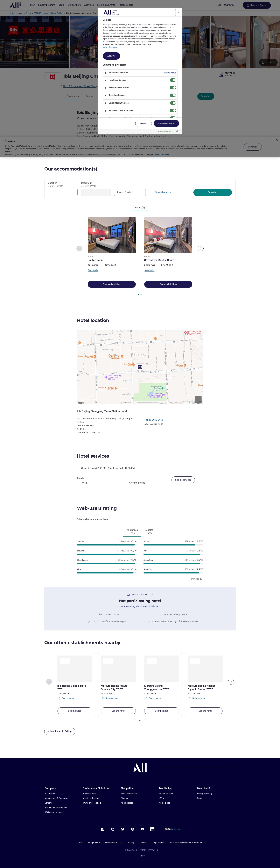Open the Loyalty program menu
Viewport: 280px width, 868px height.
click(47, 5)
